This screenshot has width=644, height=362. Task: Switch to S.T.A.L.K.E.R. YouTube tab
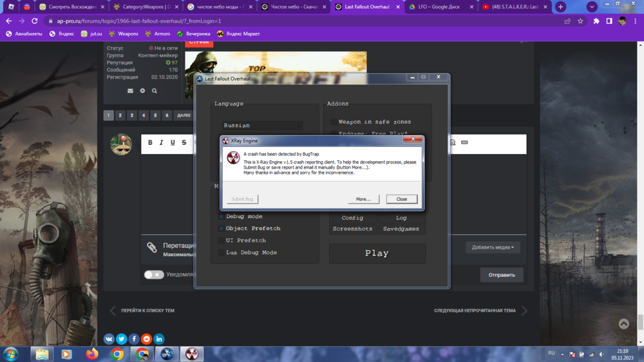tap(515, 7)
